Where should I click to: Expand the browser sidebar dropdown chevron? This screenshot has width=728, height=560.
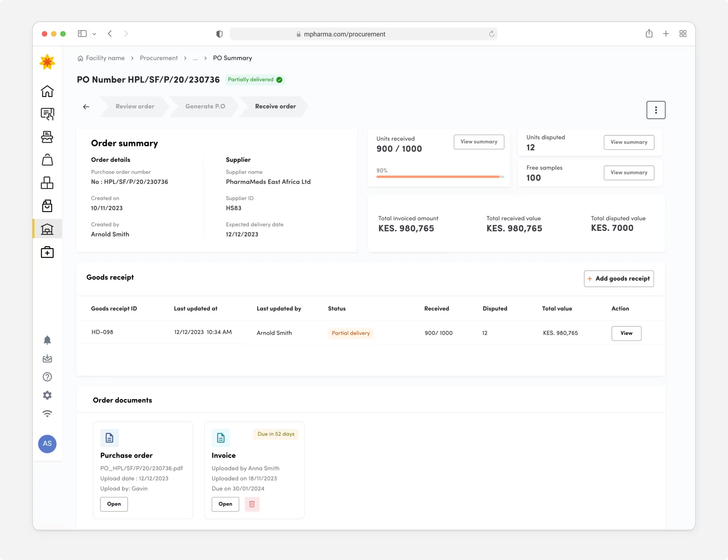(94, 34)
